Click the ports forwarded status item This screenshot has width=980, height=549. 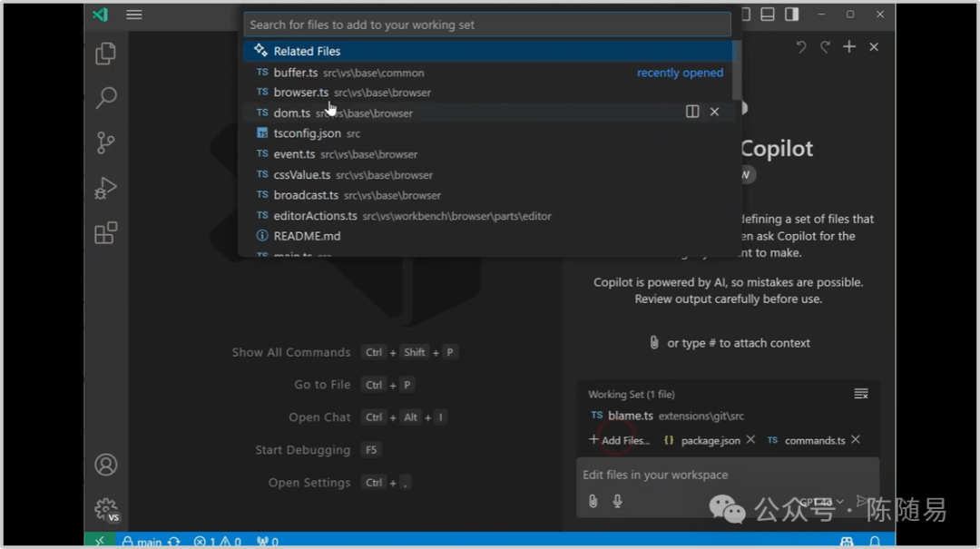coord(268,542)
